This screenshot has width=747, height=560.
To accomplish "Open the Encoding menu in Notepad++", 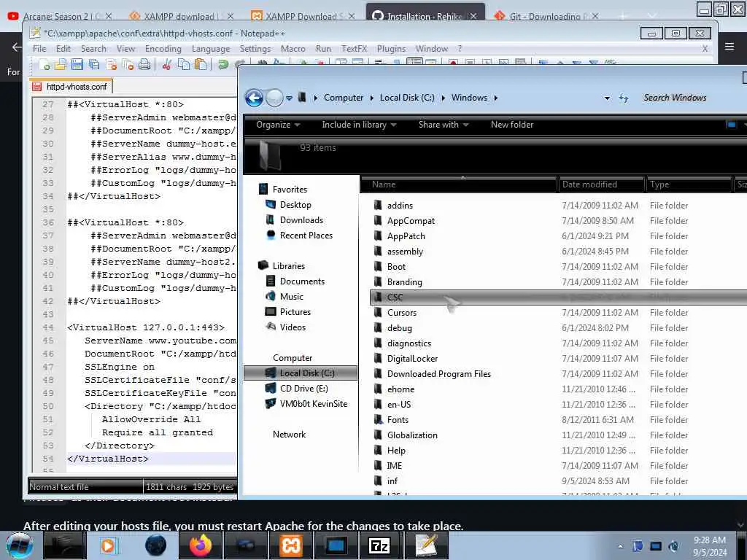I will click(163, 49).
